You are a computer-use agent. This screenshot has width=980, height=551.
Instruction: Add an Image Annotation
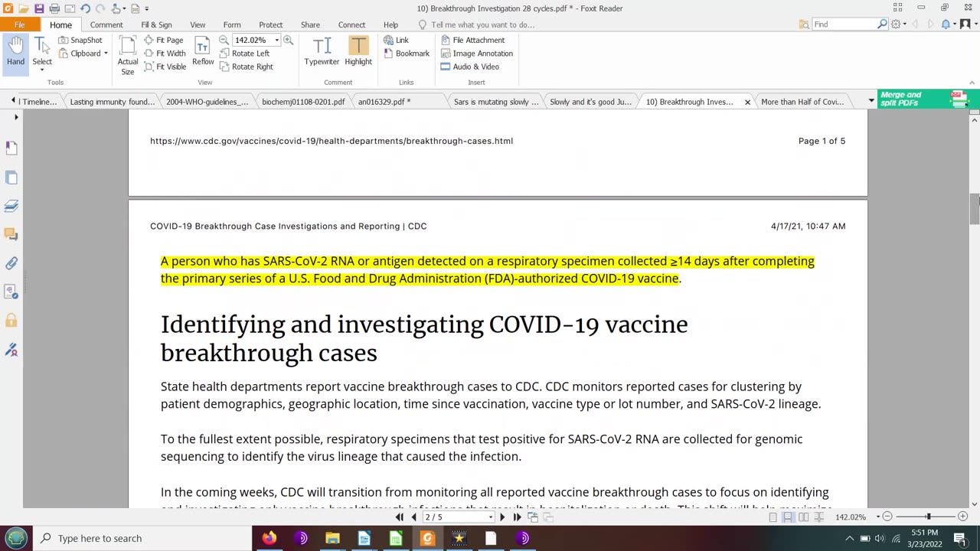(476, 54)
